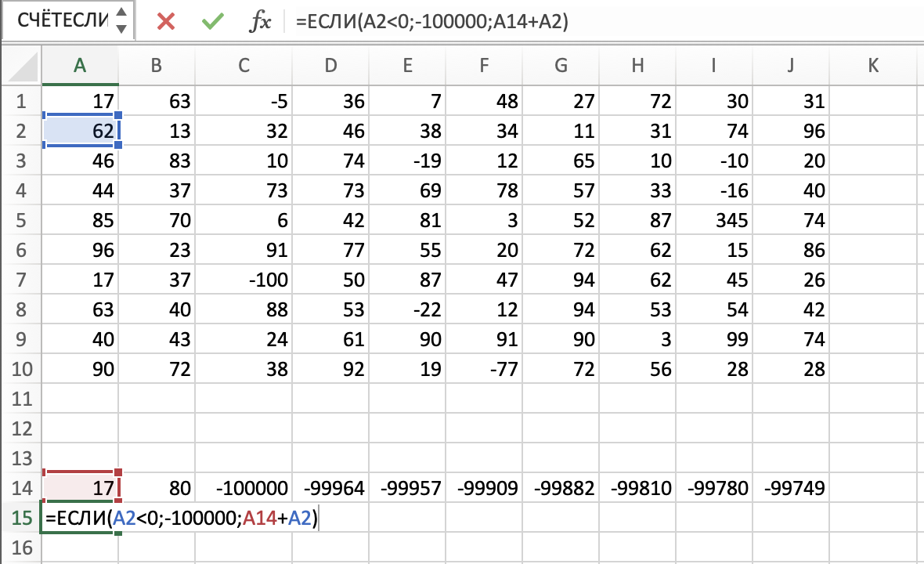Cancel formula entry with red X icon
Image resolution: width=924 pixels, height=564 pixels.
click(x=166, y=22)
